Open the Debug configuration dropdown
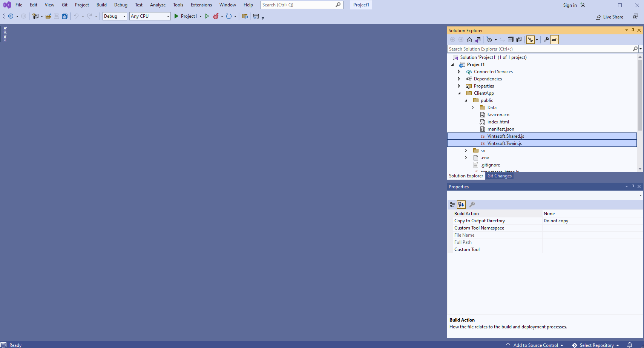This screenshot has width=644, height=348. tap(115, 16)
